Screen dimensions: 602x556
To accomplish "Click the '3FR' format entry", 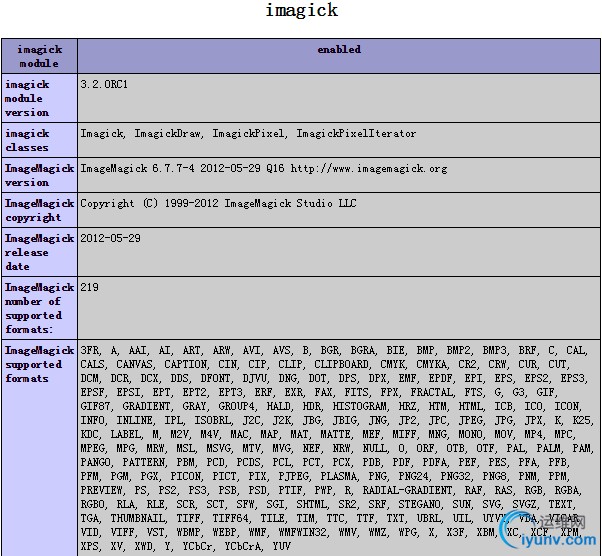I will click(89, 350).
